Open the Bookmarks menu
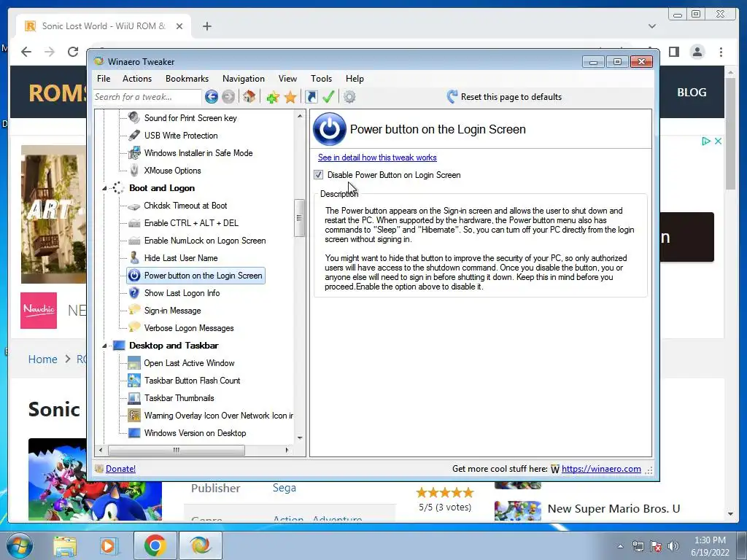 pos(187,79)
